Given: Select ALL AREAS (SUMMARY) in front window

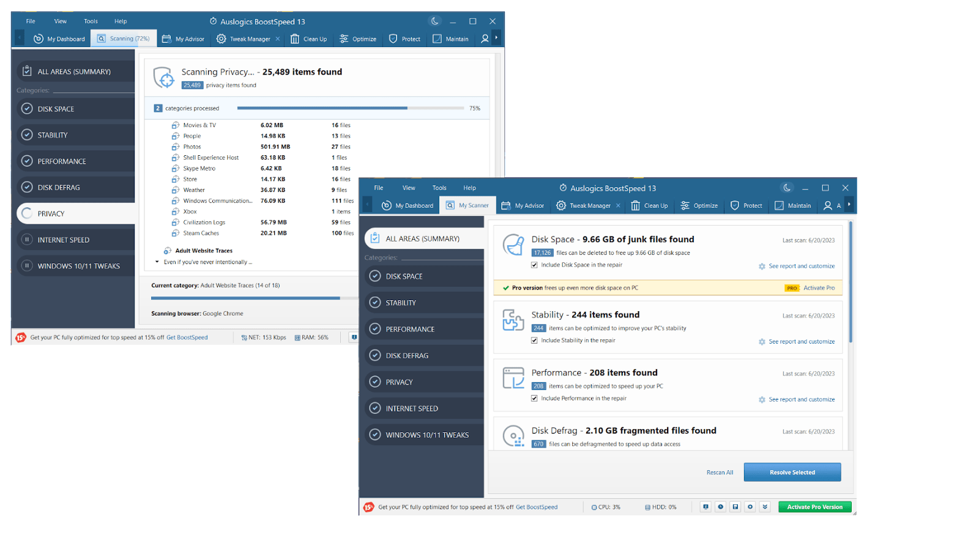Looking at the screenshot, I should [x=424, y=238].
